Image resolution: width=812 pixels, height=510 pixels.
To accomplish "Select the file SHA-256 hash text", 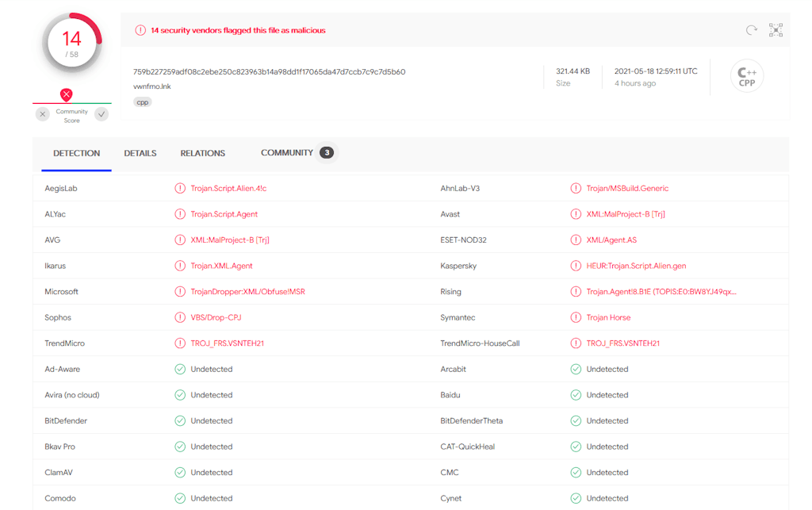I will click(x=270, y=72).
